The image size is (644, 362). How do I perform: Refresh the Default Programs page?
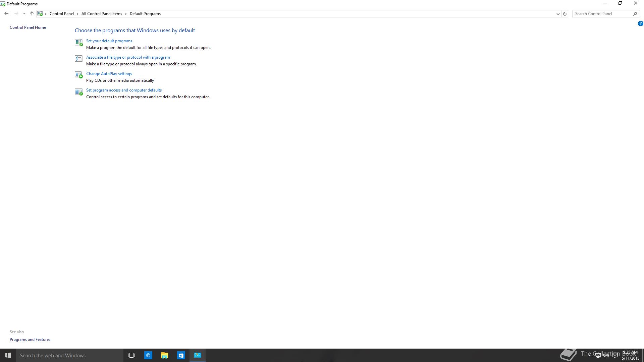click(565, 14)
